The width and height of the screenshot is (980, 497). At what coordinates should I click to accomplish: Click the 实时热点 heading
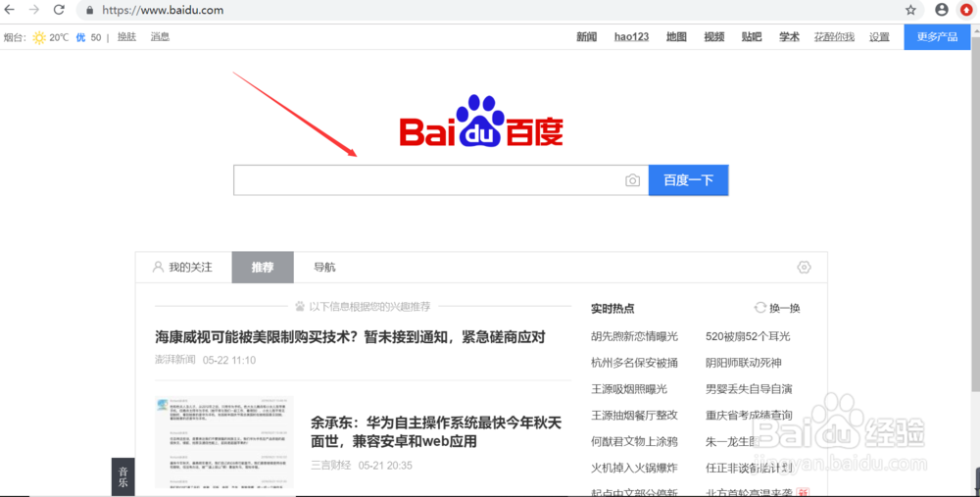click(612, 308)
